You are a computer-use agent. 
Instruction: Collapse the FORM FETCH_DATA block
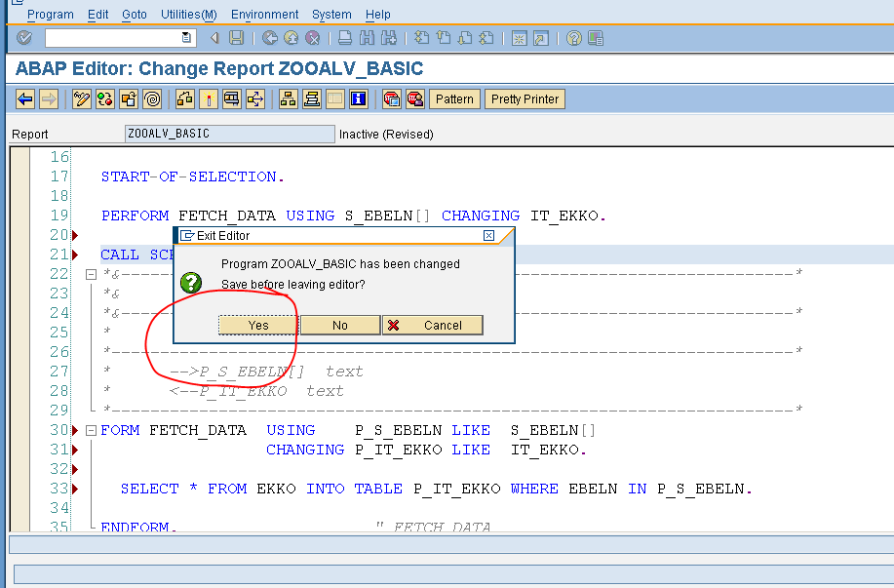coord(91,430)
